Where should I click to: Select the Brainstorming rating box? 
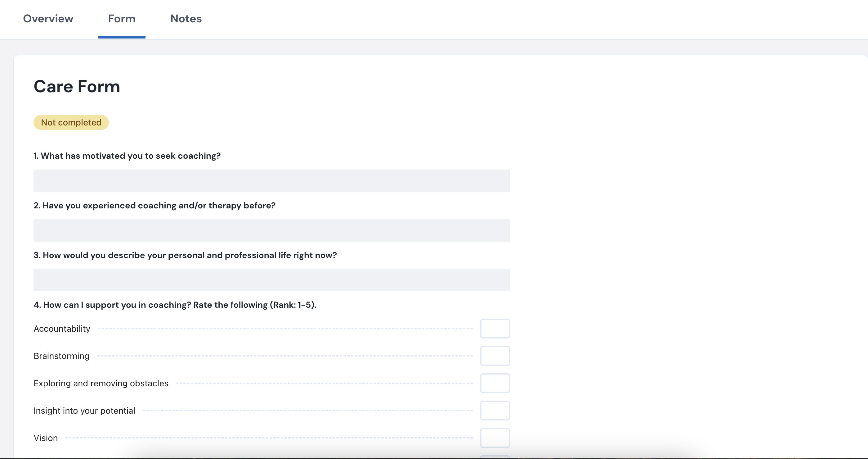coord(495,356)
